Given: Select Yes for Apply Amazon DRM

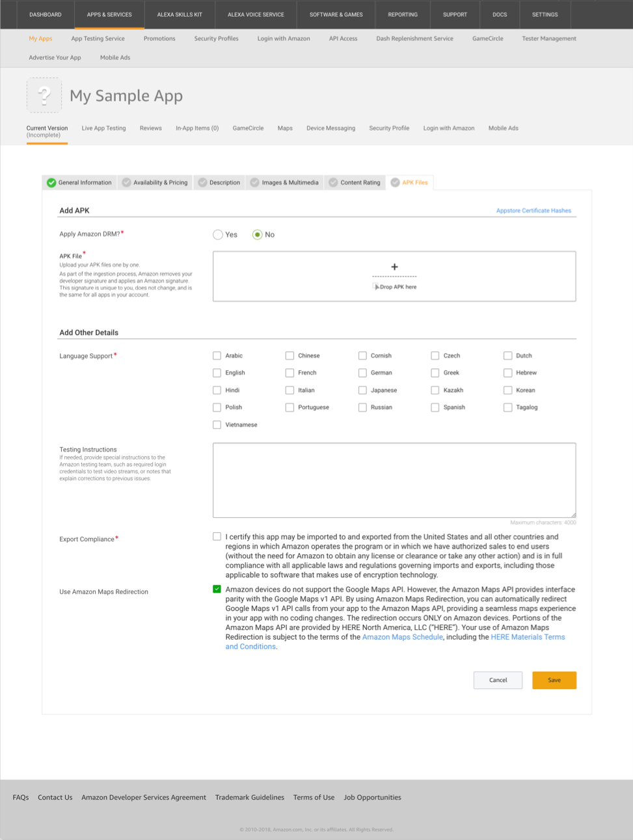Looking at the screenshot, I should coord(218,235).
